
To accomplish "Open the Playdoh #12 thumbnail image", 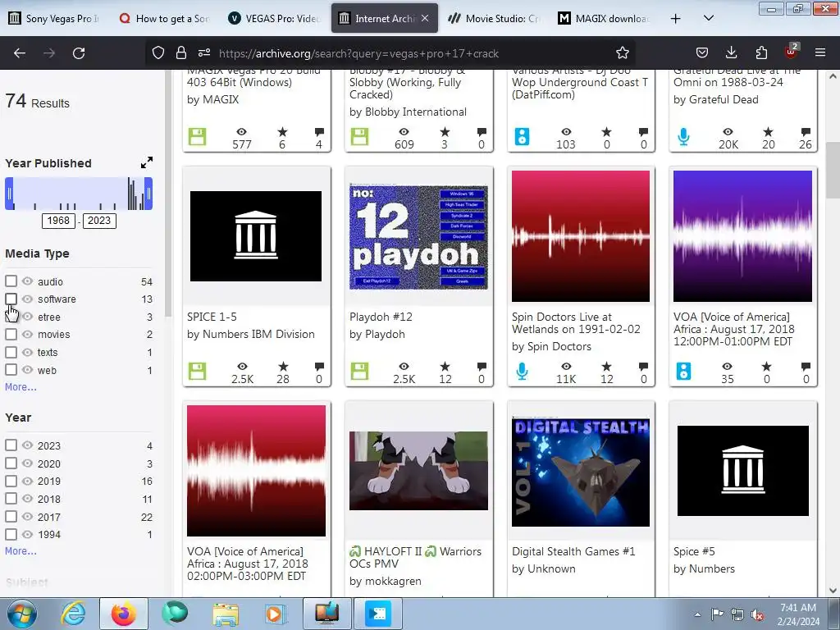I will (x=418, y=236).
